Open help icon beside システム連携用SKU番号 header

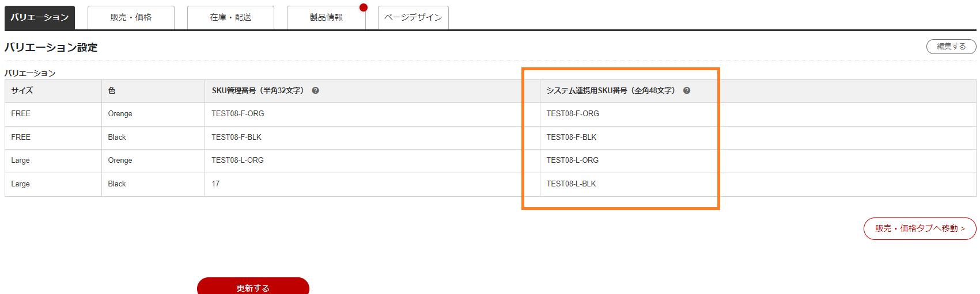coord(687,90)
